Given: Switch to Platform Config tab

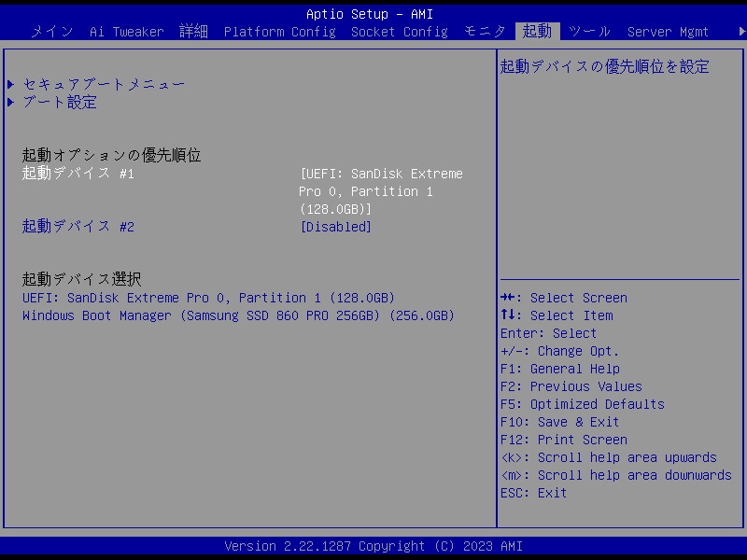Looking at the screenshot, I should coord(279,32).
